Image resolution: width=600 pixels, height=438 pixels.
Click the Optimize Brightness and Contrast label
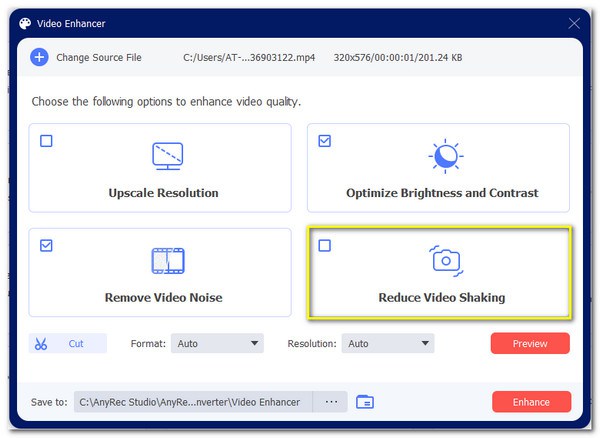442,193
